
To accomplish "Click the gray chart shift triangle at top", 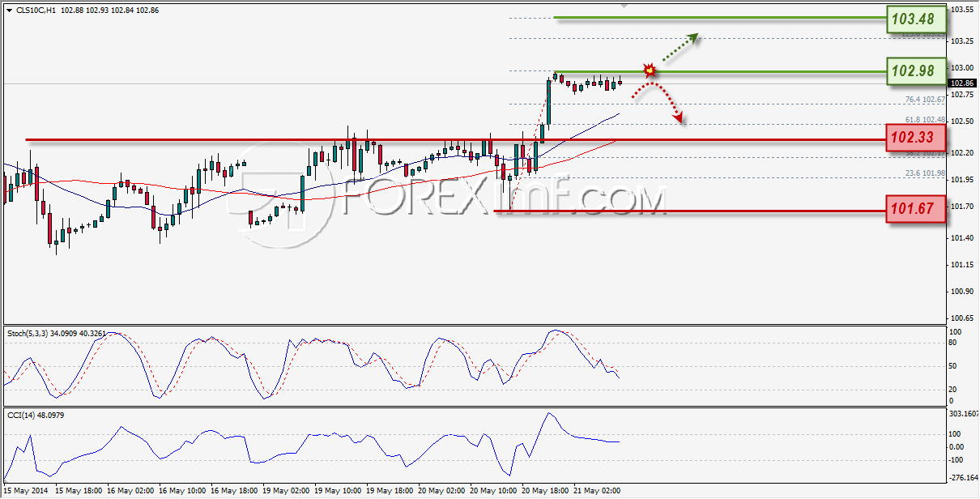I will 624,5.
